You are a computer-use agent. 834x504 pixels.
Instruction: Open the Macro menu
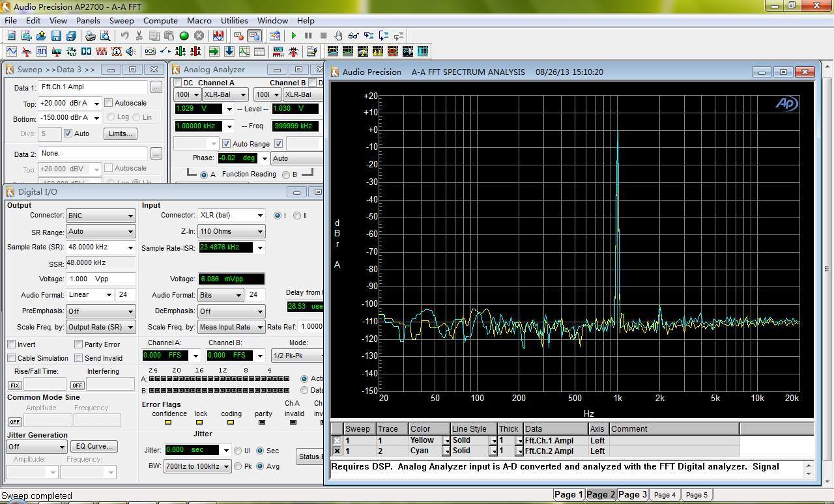(x=199, y=20)
